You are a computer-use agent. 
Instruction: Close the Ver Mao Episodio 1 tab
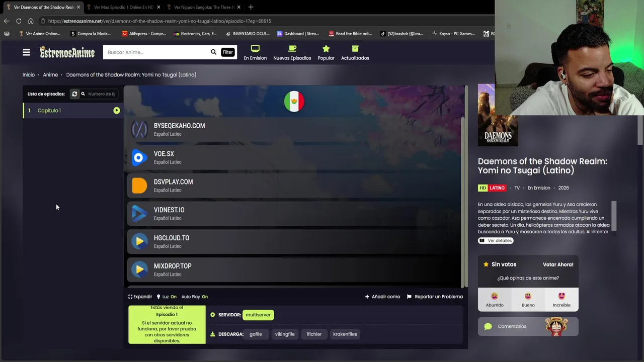click(158, 7)
